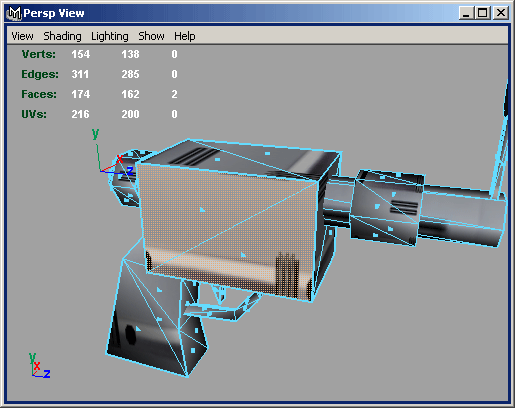The image size is (515, 408).
Task: Open the View menu
Action: (22, 36)
